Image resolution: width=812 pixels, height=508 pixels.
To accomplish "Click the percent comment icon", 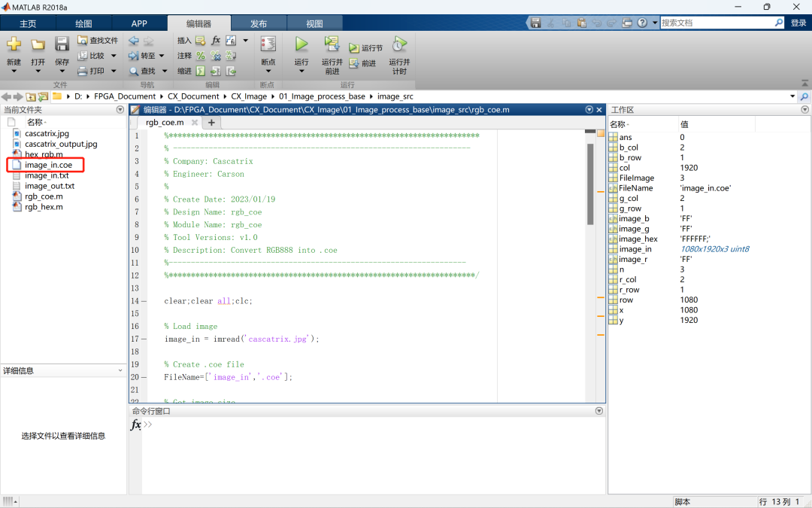I will (201, 56).
